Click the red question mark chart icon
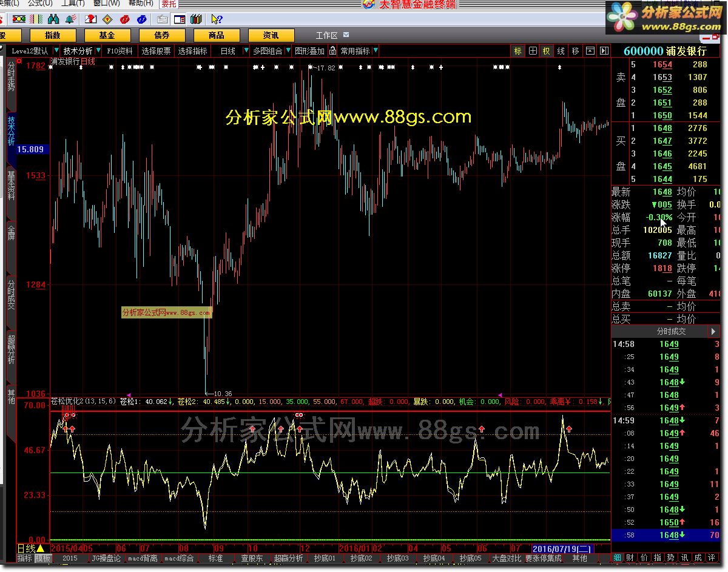728x572 pixels. (90, 19)
